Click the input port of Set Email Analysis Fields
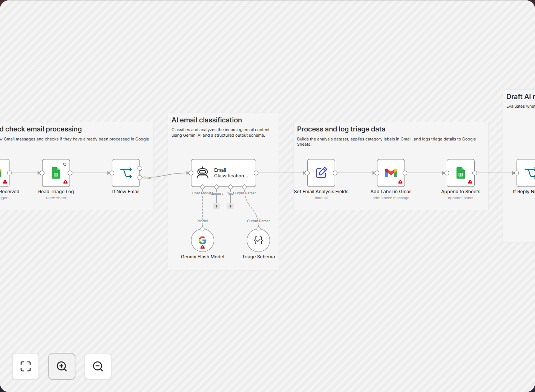 click(307, 173)
